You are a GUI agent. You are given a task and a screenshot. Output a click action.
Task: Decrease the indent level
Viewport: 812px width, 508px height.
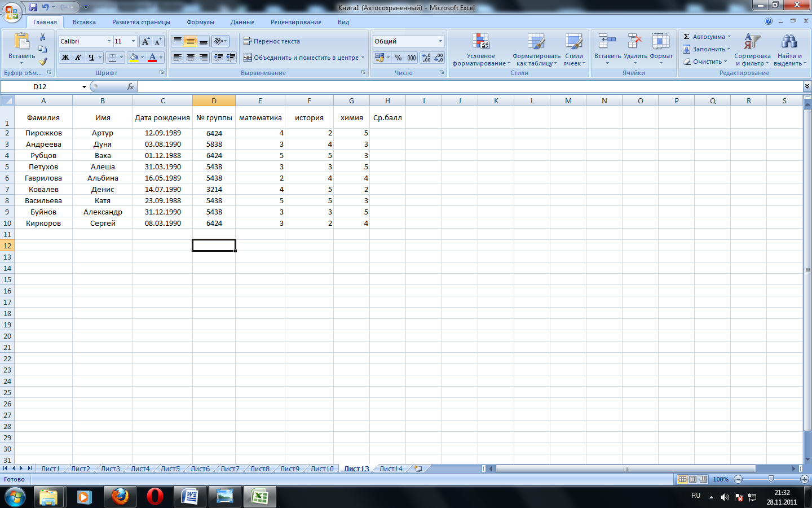218,58
